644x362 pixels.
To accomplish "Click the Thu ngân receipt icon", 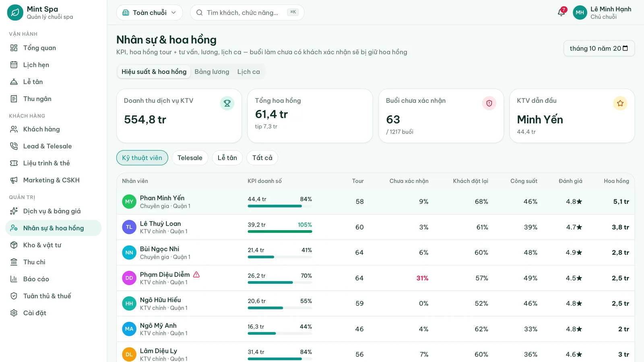I will pyautogui.click(x=14, y=99).
